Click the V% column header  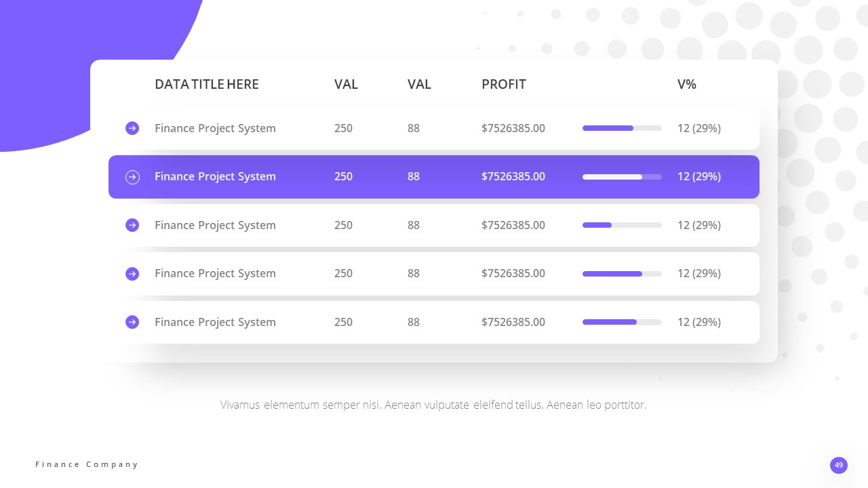point(687,84)
